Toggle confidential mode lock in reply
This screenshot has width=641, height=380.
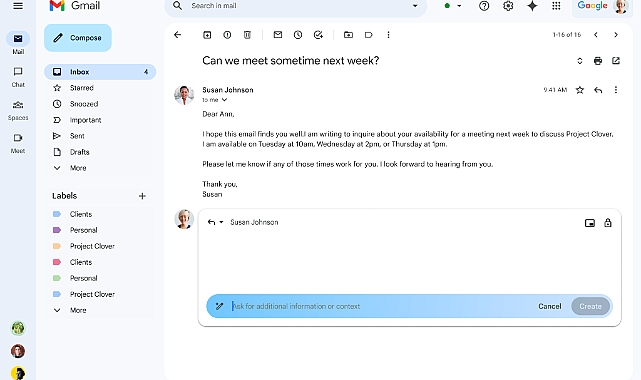click(x=608, y=223)
